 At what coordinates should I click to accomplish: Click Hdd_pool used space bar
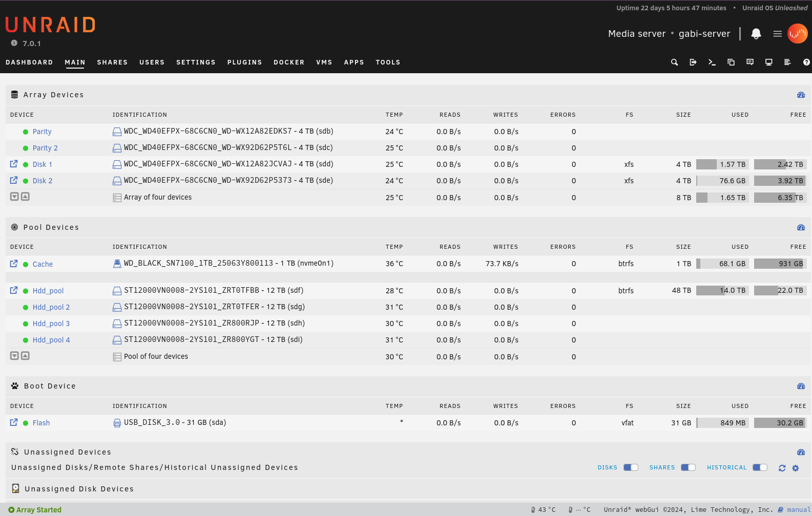point(722,290)
